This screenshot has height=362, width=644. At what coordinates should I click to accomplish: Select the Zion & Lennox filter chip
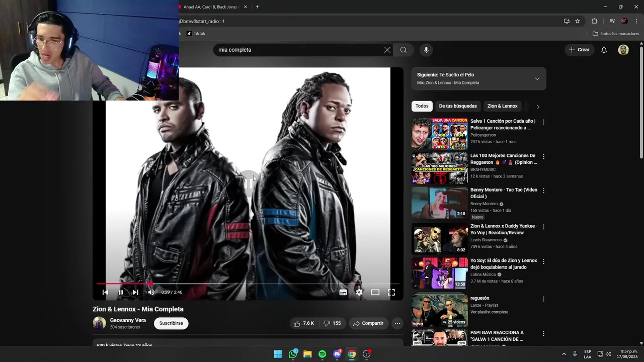(502, 106)
